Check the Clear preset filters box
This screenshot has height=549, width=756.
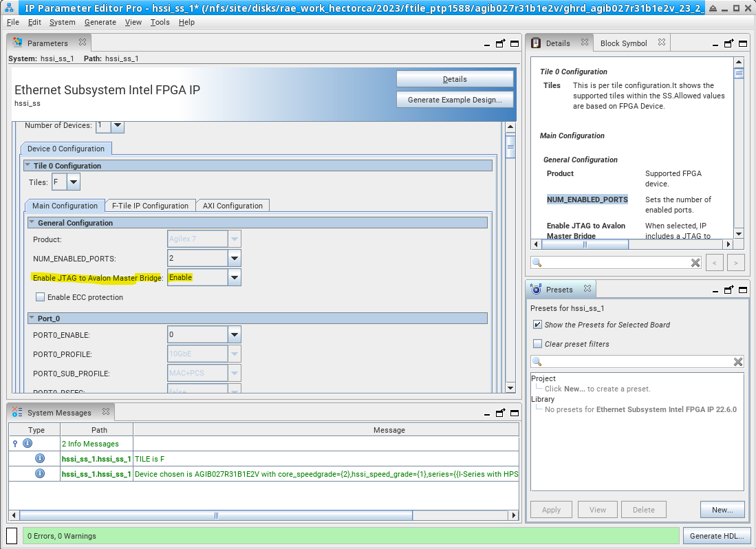point(537,344)
